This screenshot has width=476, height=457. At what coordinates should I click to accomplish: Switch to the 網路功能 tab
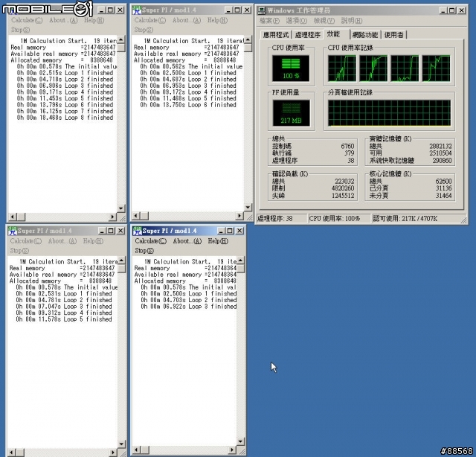click(365, 35)
